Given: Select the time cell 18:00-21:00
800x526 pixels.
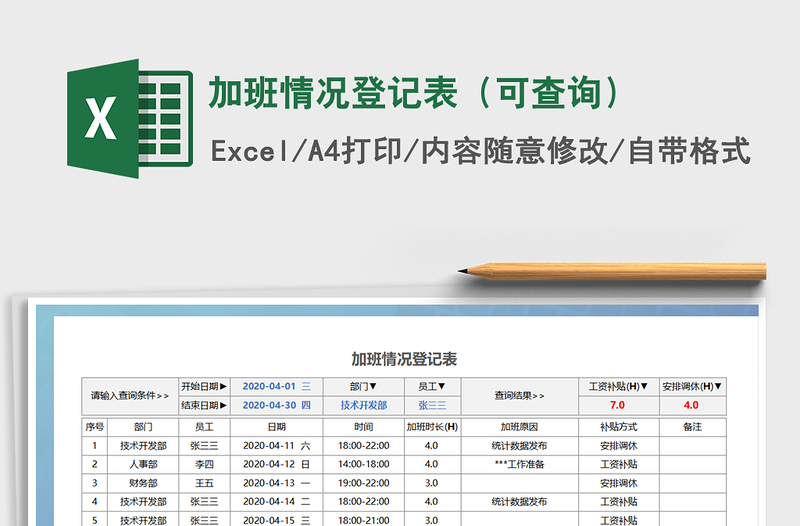Looking at the screenshot, I should [363, 519].
